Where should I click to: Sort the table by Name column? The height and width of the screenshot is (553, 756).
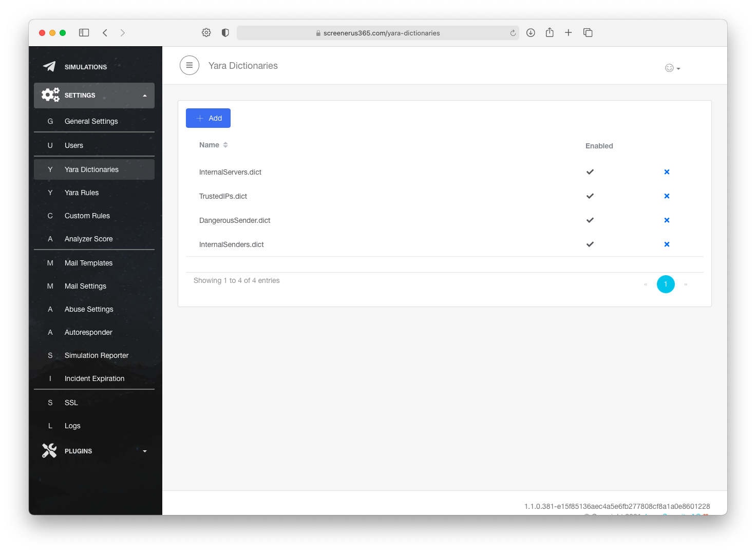coord(214,145)
